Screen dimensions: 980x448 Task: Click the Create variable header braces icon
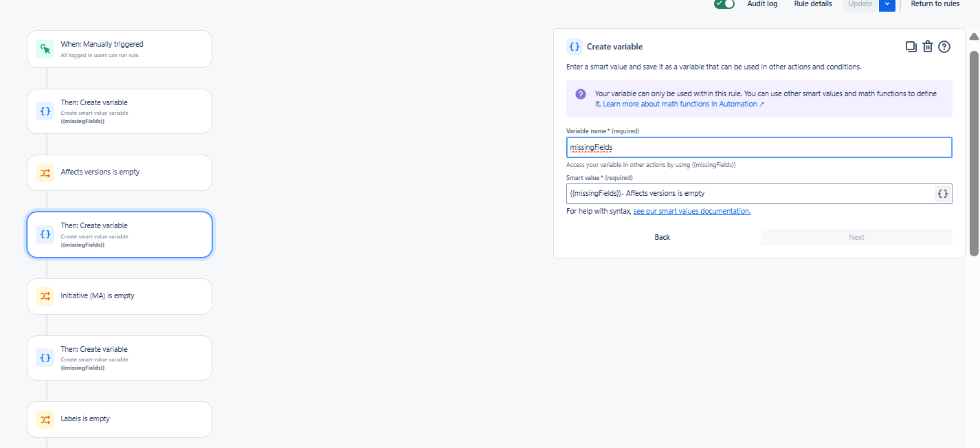coord(575,46)
